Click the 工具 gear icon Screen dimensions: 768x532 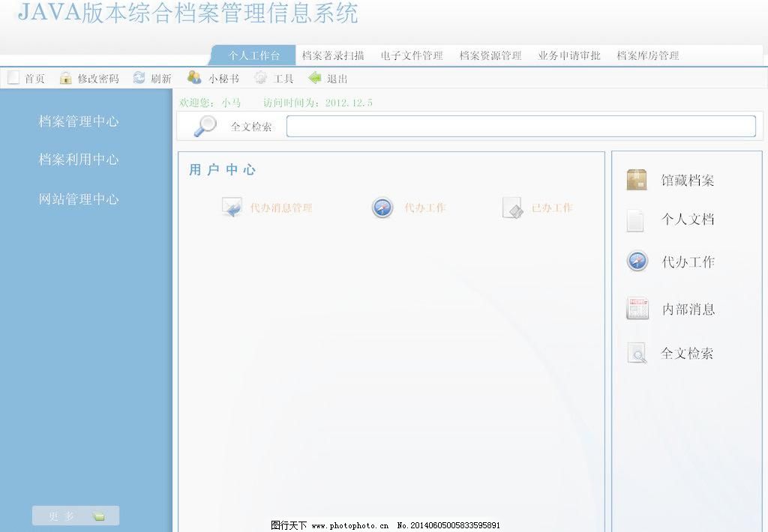(x=260, y=77)
